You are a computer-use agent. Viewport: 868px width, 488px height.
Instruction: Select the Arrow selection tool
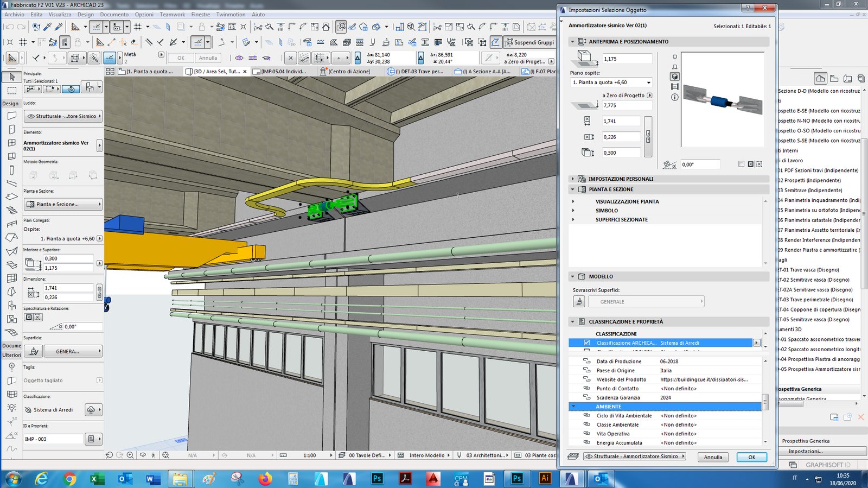[12, 77]
